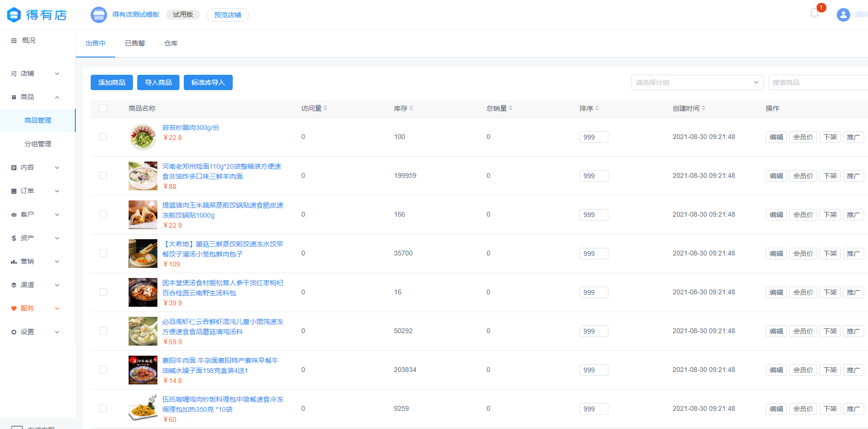Screen dimensions: 868x429
Task: Click the store avatar icon in header
Action: coord(99,15)
